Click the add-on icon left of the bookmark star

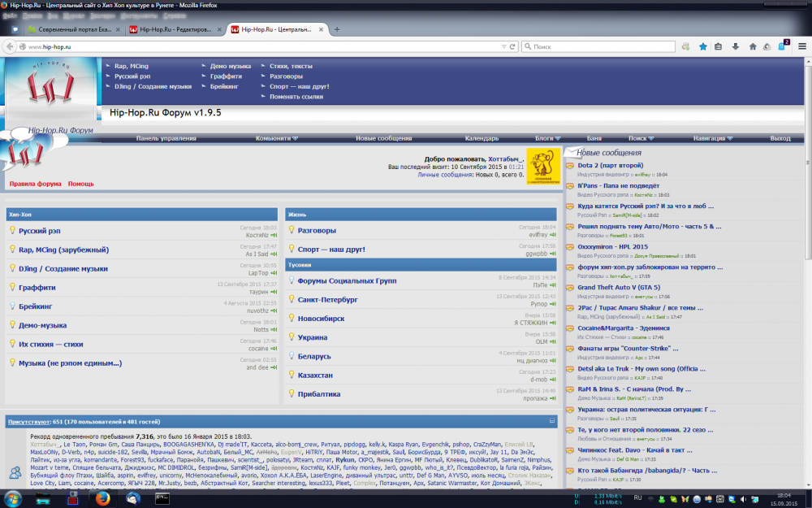pyautogui.click(x=685, y=46)
